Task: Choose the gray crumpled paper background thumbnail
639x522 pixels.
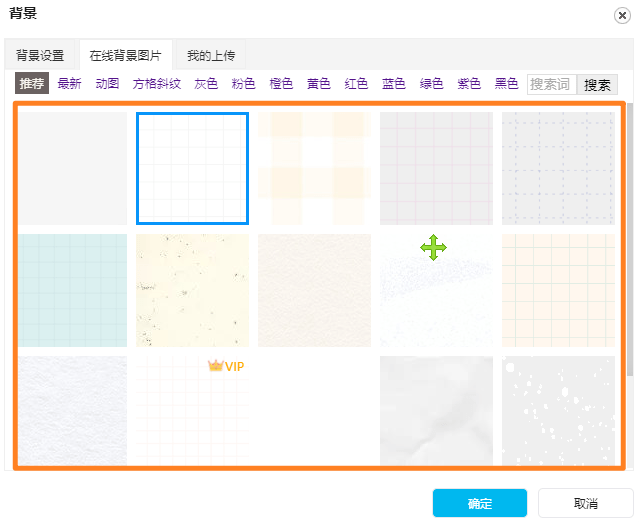Action: point(436,411)
